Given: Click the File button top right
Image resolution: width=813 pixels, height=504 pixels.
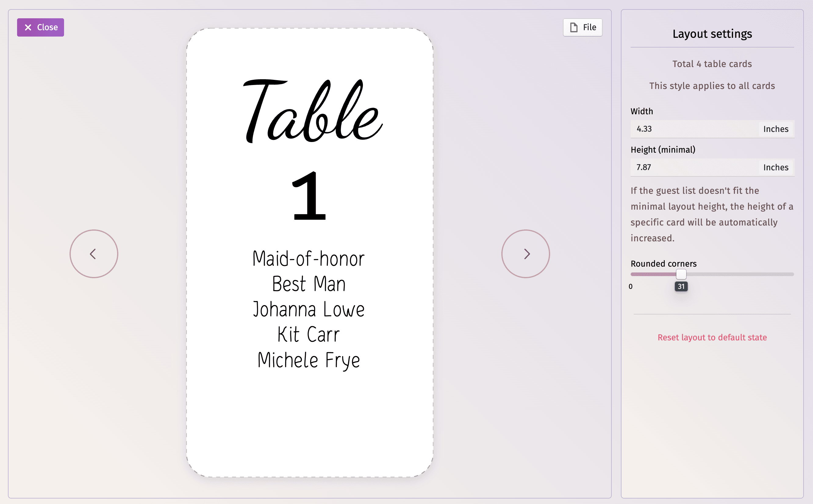Looking at the screenshot, I should point(583,27).
